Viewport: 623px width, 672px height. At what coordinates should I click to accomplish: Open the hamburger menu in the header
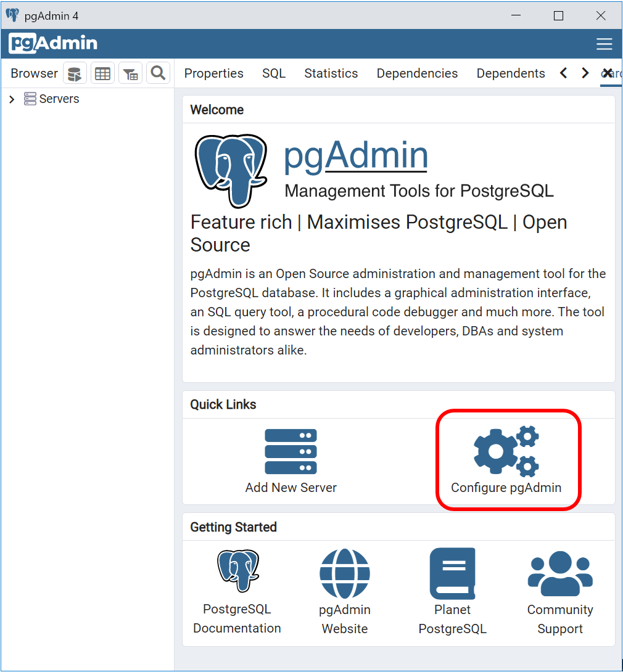604,44
